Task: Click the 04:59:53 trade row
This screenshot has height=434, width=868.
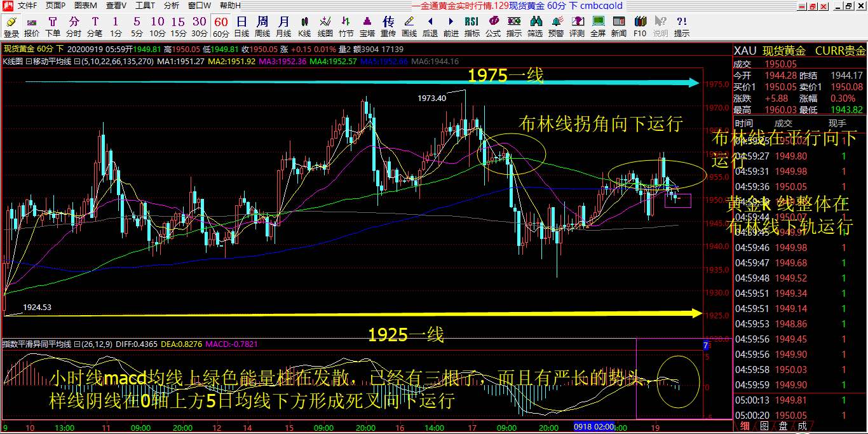Action: pos(799,323)
